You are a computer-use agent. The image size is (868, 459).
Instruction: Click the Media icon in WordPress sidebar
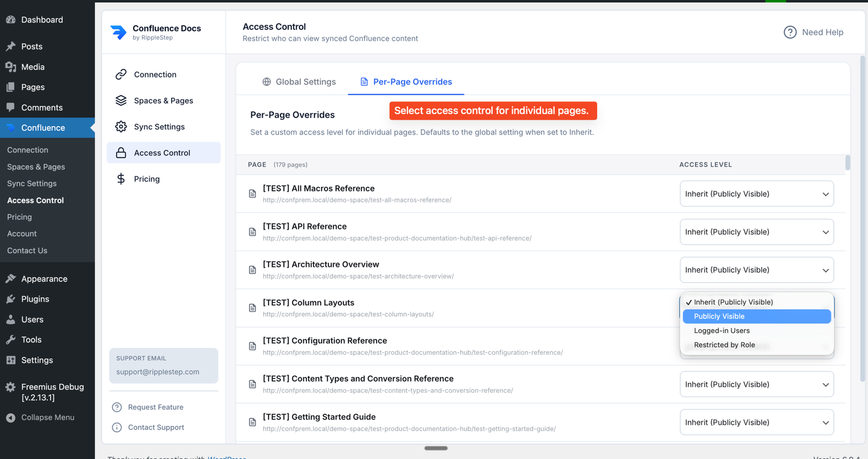click(10, 67)
